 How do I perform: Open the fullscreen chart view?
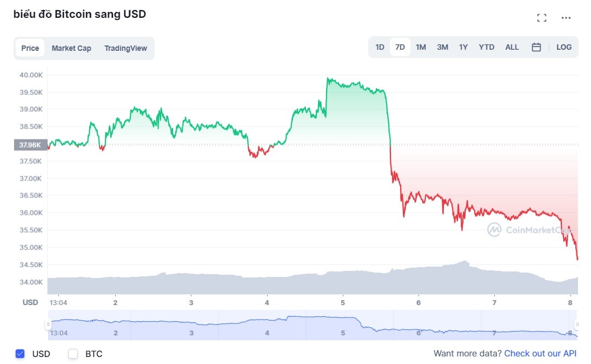pyautogui.click(x=541, y=17)
